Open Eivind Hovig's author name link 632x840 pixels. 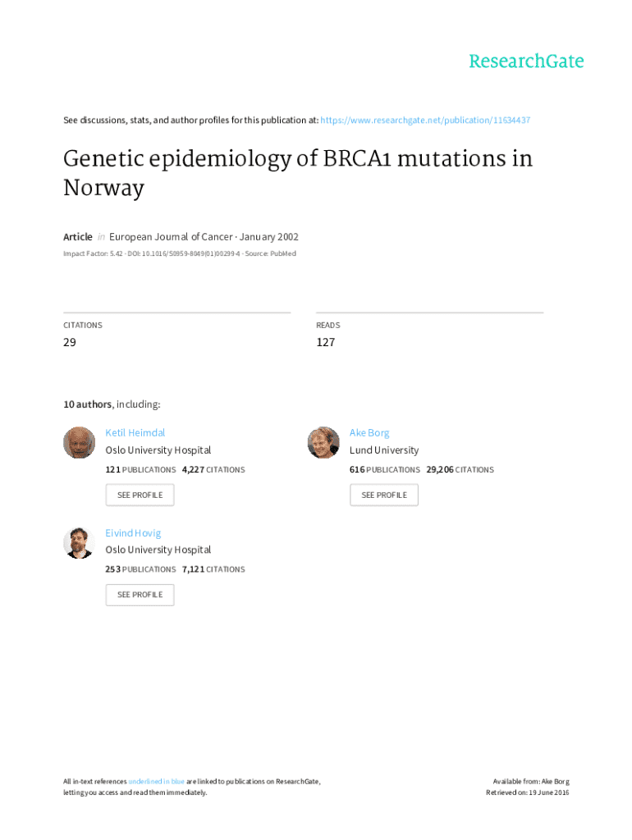[x=133, y=533]
